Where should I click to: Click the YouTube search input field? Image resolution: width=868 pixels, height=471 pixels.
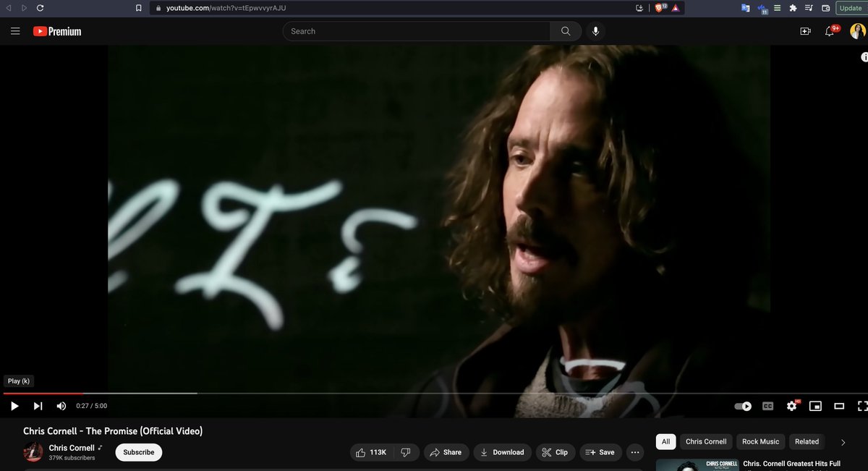416,31
